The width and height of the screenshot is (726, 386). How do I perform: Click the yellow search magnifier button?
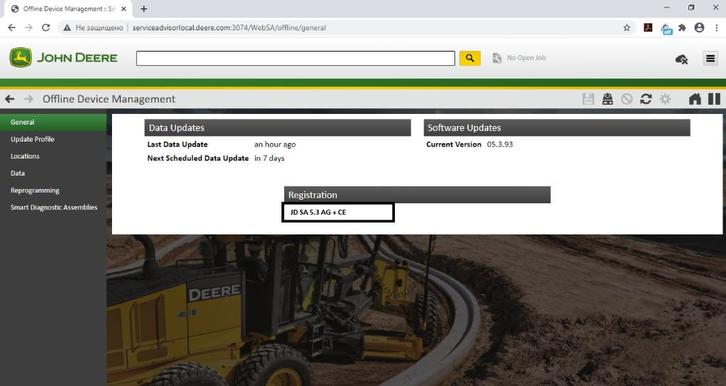(x=469, y=58)
